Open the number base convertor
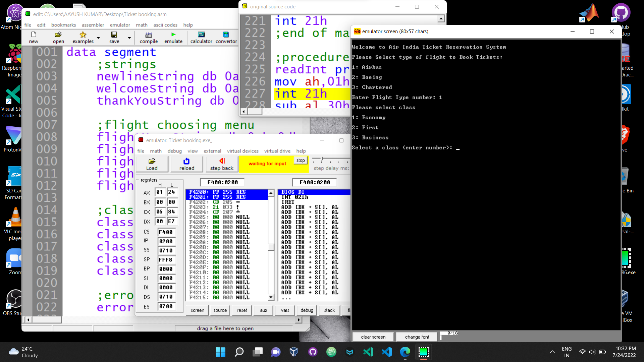The height and width of the screenshot is (362, 644). (x=226, y=37)
